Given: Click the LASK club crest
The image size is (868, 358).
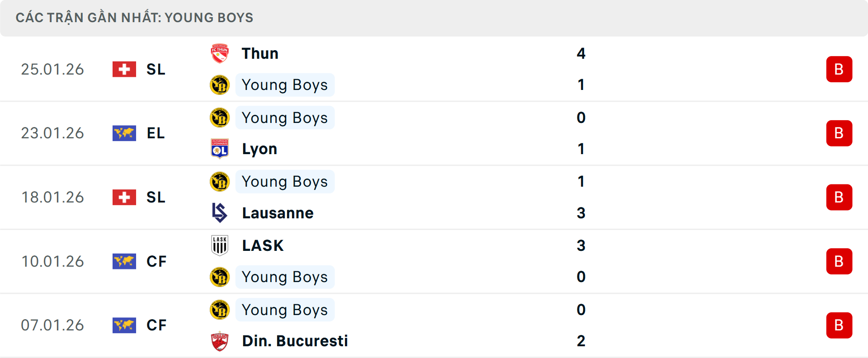Looking at the screenshot, I should tap(220, 245).
